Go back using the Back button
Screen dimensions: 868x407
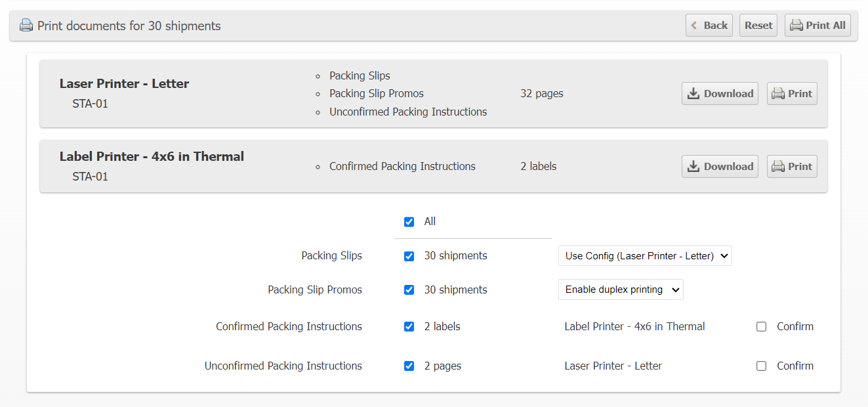coord(709,26)
